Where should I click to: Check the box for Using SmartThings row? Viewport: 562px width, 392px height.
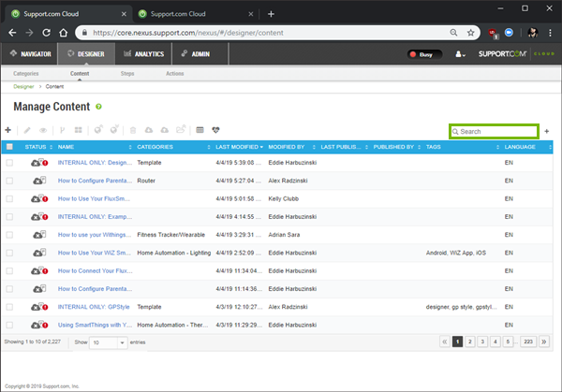point(9,325)
